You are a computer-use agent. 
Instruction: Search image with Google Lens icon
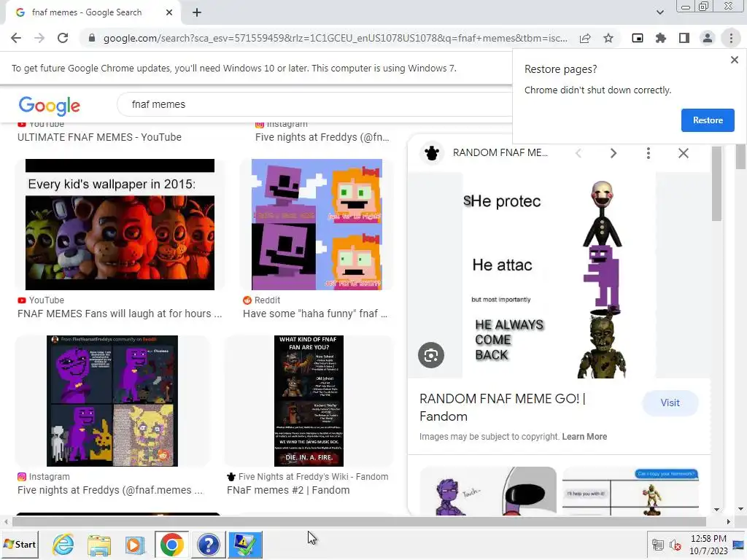tap(431, 355)
